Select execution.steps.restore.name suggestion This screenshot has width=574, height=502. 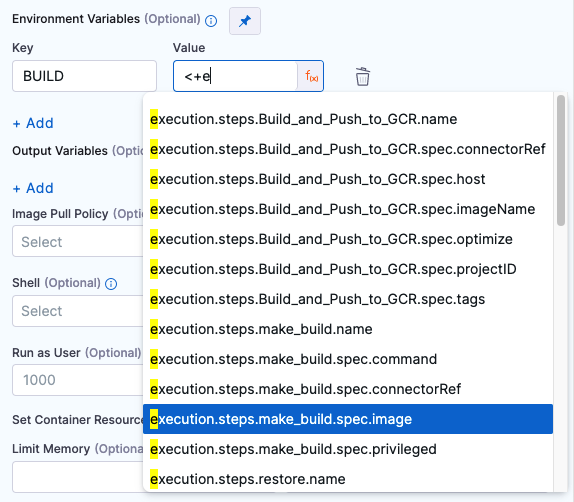[x=348, y=479]
